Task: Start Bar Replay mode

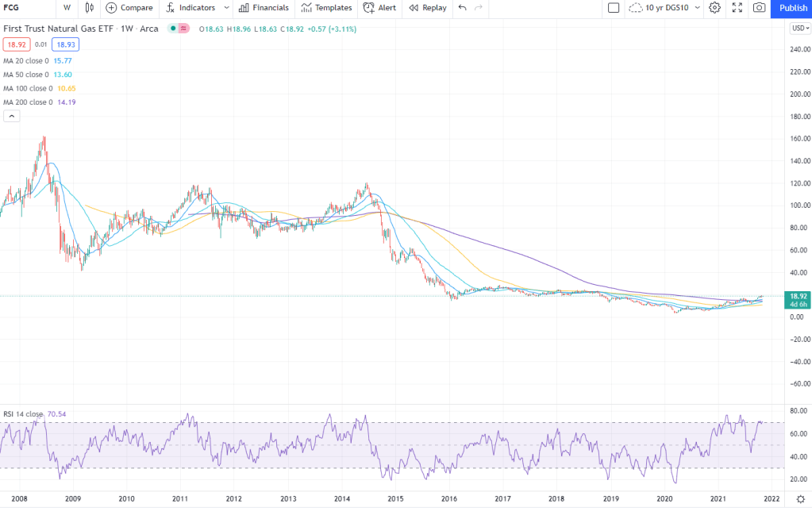Action: pos(427,8)
